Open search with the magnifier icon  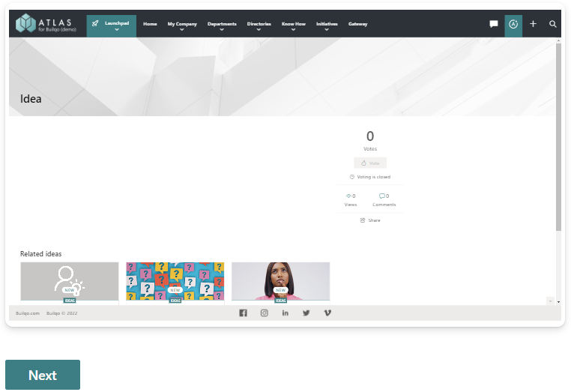click(x=553, y=24)
